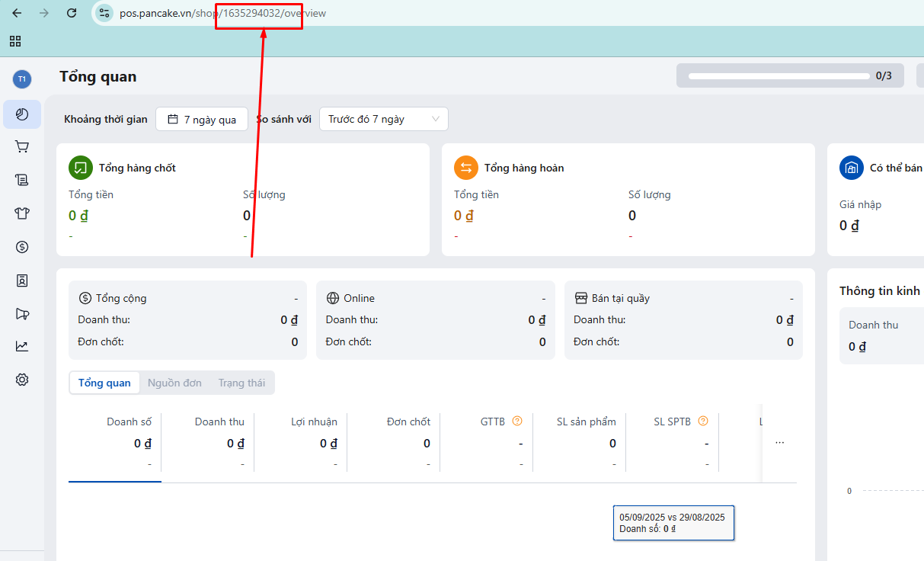Click the orange Tổng hàng hoàn icon
Screen dimensions: 924x561
click(466, 168)
